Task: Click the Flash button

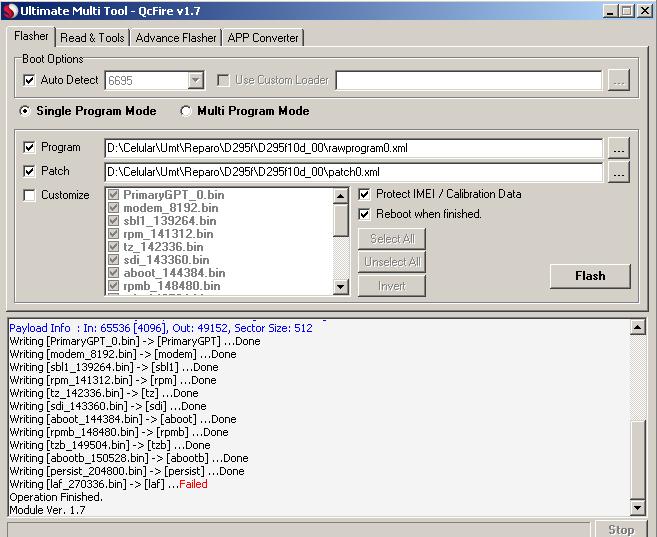Action: 590,276
